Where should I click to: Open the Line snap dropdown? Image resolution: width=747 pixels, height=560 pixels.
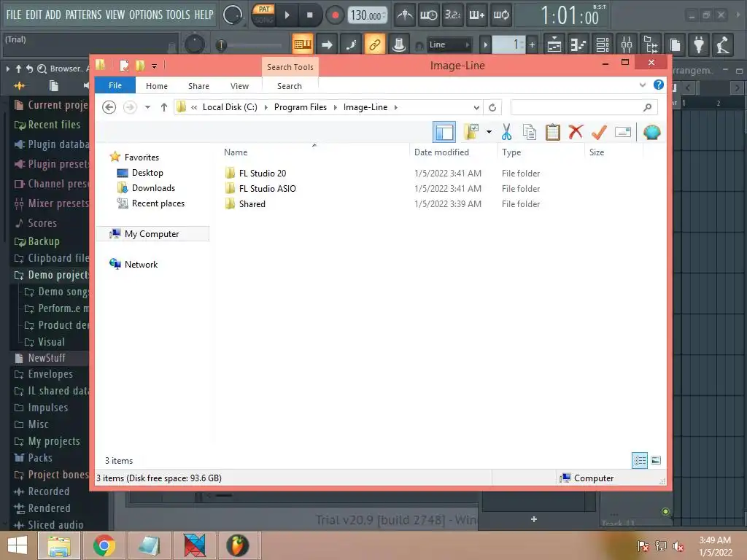(449, 44)
